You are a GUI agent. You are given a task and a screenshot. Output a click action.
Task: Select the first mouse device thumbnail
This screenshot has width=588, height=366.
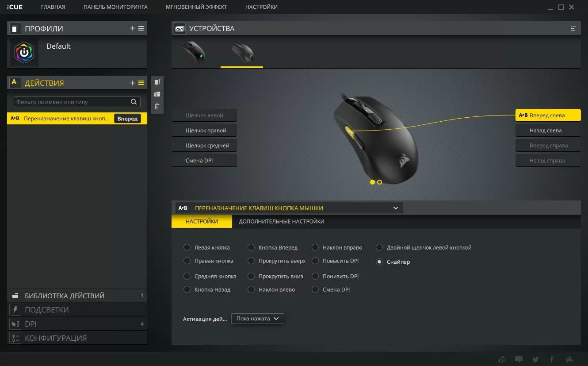coord(194,52)
